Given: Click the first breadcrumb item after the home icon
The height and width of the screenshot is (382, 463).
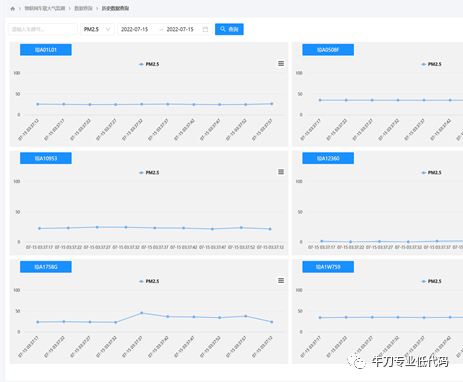Looking at the screenshot, I should tap(45, 9).
